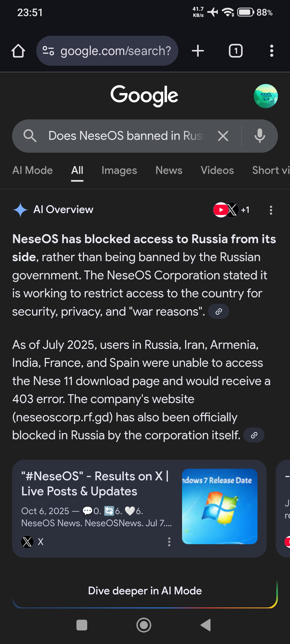
Task: Tap the search magnifier icon
Action: [30, 136]
